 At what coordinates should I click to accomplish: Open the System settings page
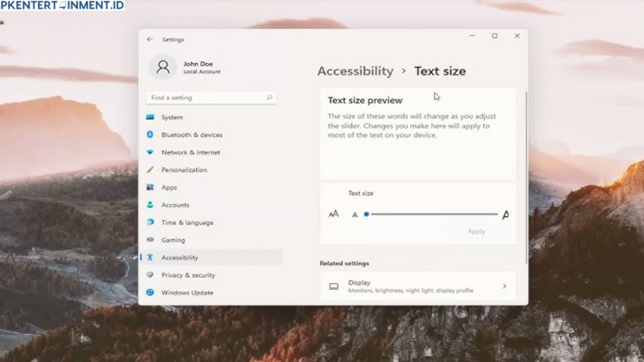click(x=211, y=117)
